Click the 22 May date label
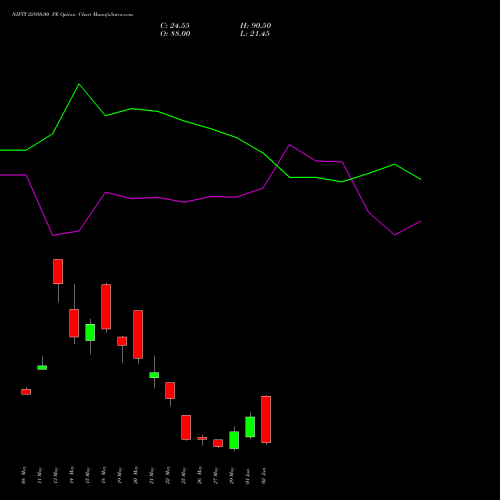The width and height of the screenshot is (500, 500). pos(168,475)
